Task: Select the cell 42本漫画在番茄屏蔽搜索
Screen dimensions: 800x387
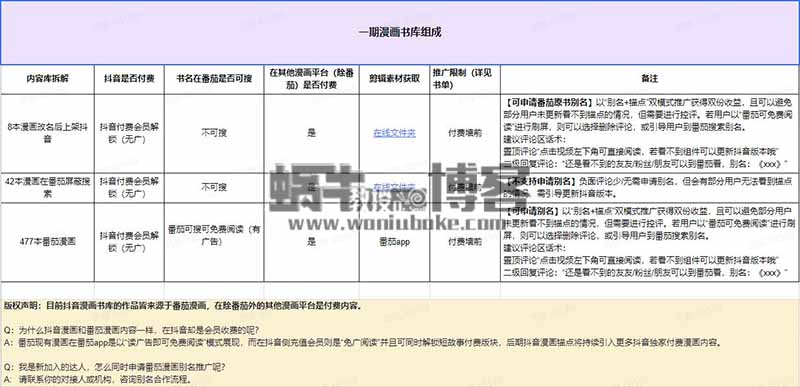Action: (x=47, y=188)
